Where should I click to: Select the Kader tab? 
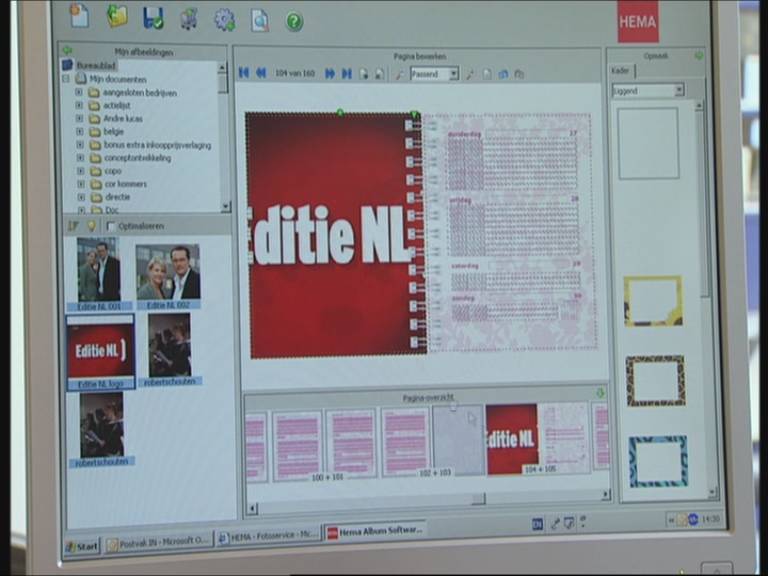point(620,71)
